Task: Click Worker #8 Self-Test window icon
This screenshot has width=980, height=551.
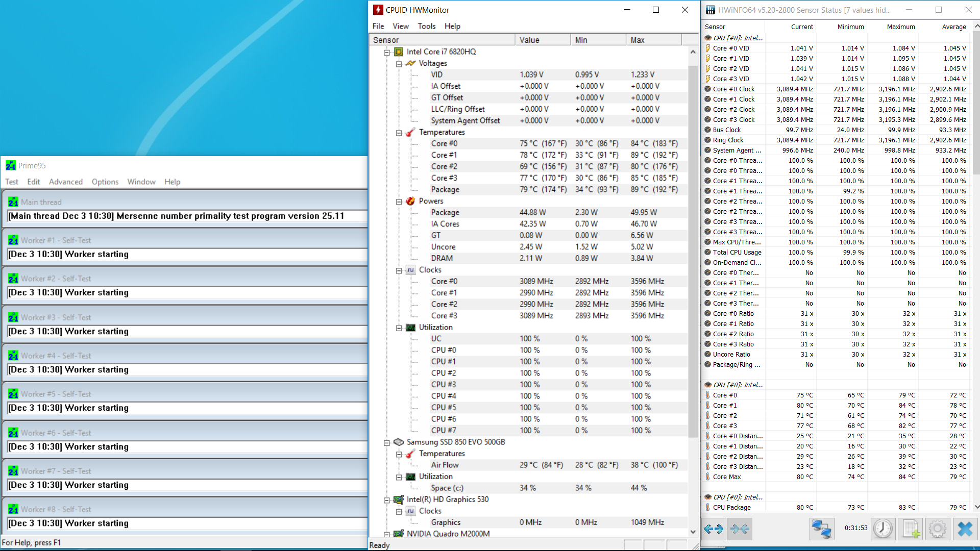Action: tap(13, 509)
